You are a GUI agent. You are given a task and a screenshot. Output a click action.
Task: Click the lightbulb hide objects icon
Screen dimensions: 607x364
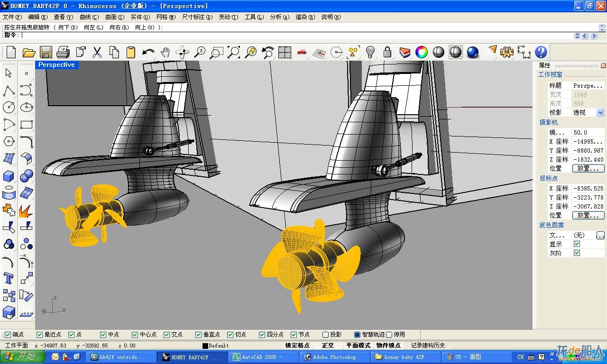click(370, 52)
